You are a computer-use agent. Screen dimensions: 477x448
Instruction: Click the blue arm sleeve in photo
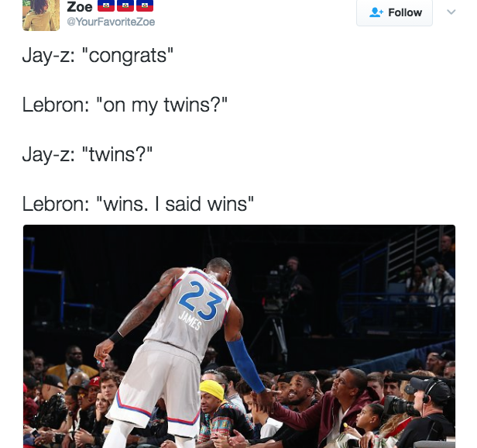coord(245,364)
